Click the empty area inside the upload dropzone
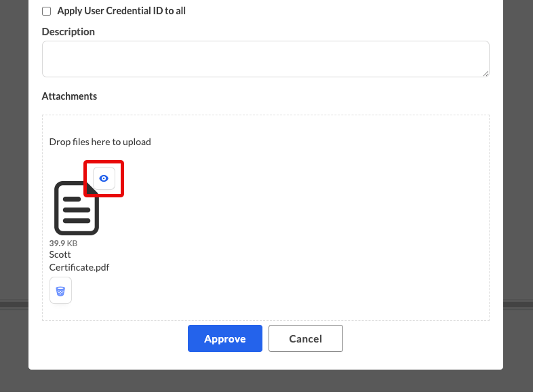This screenshot has width=533, height=392. pyautogui.click(x=306, y=221)
